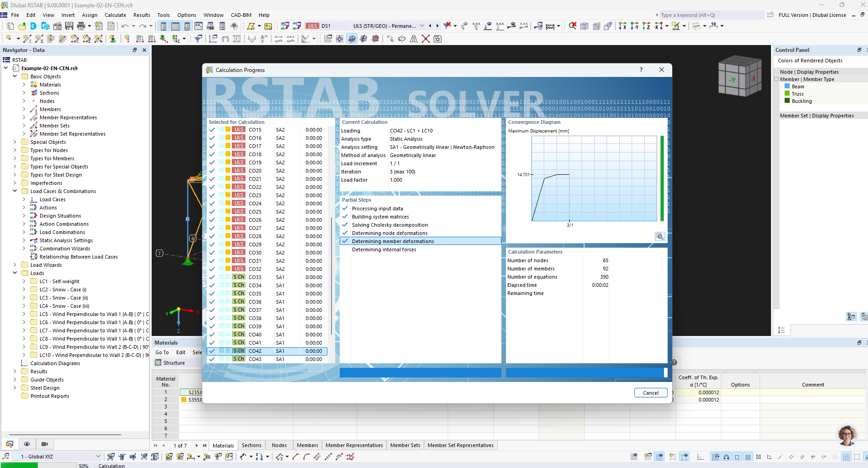
Task: Toggle the checkmark next to CO42
Action: pos(212,351)
